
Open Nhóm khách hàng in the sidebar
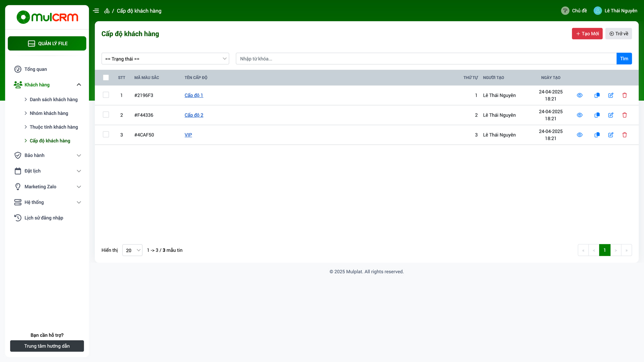click(49, 113)
